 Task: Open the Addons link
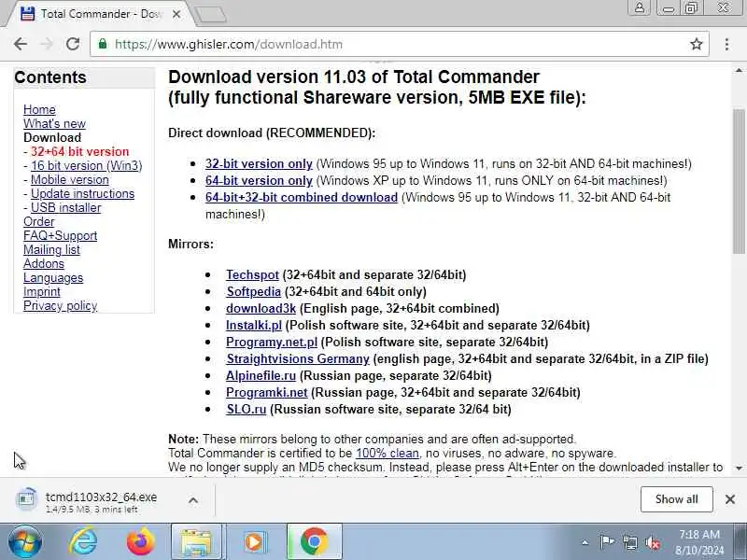[43, 263]
